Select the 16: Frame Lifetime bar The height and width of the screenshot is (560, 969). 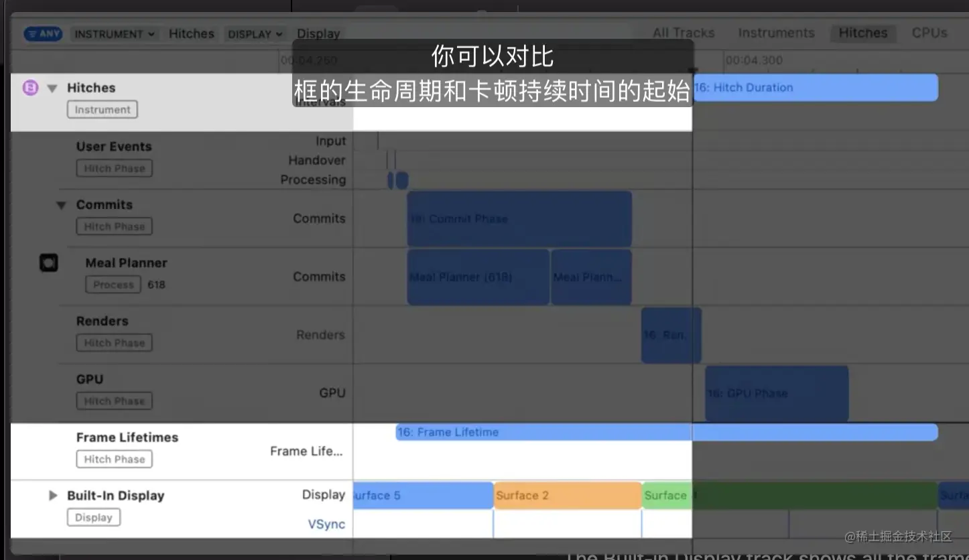(667, 433)
